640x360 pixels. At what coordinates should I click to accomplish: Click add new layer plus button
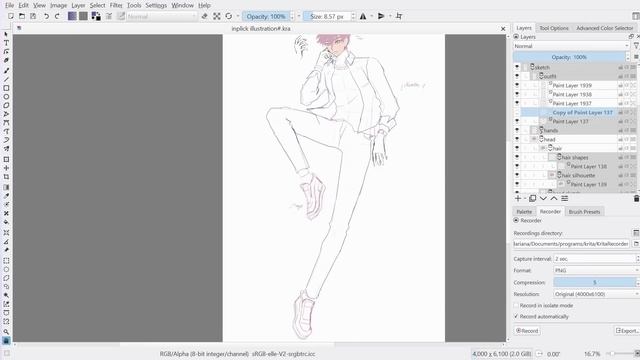pos(518,198)
